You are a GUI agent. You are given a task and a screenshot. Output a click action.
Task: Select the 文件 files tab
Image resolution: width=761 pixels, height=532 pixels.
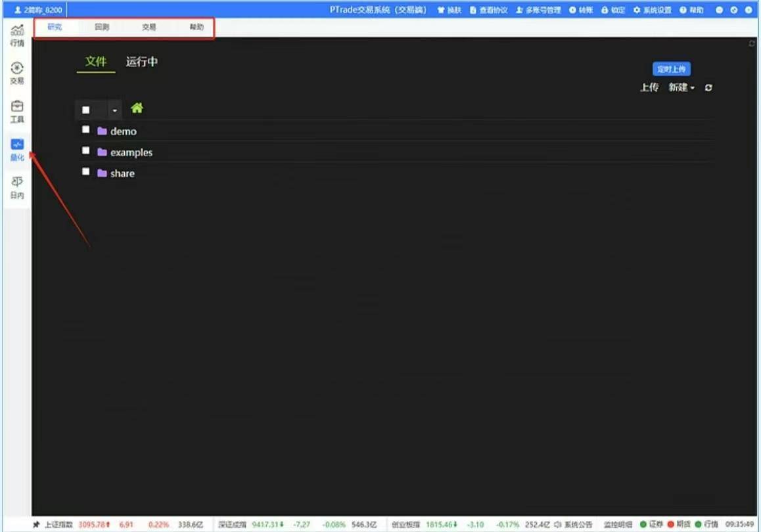click(x=95, y=62)
